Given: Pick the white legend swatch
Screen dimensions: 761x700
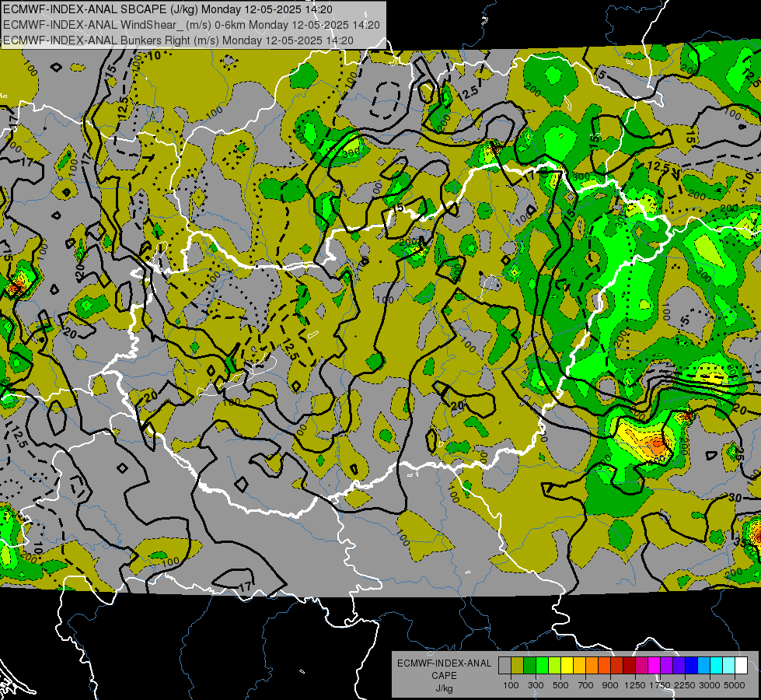Looking at the screenshot, I should point(742,666).
